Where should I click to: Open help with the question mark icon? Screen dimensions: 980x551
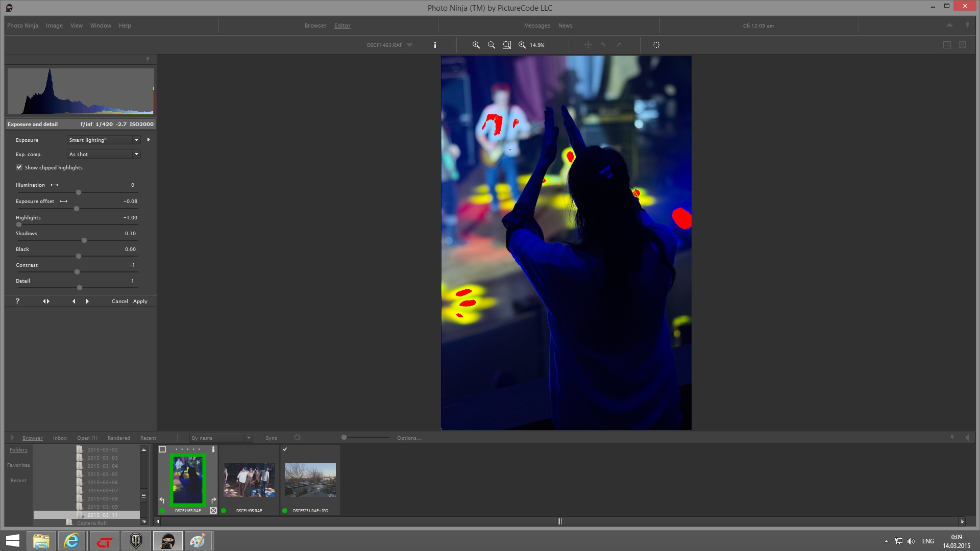pos(17,301)
